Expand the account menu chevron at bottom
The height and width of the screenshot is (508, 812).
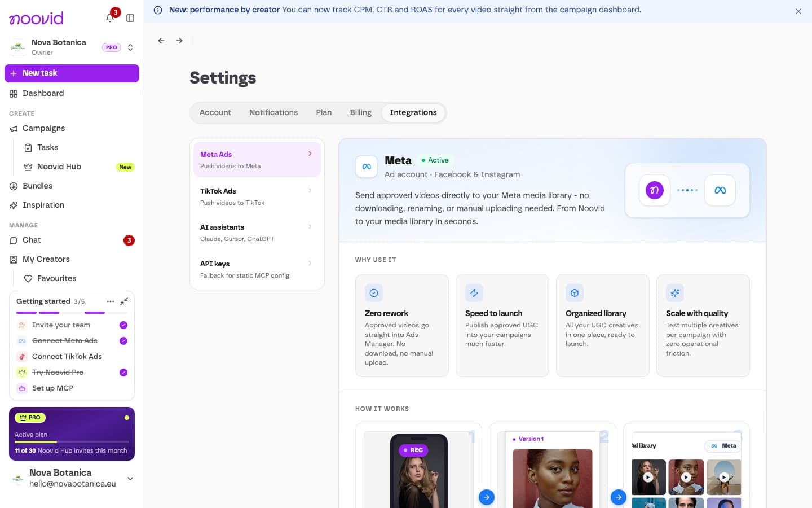(130, 479)
